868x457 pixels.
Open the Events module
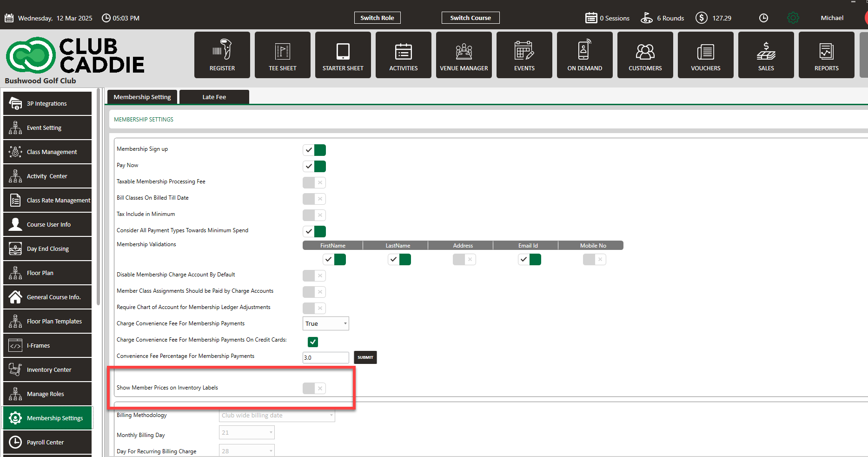pos(524,55)
